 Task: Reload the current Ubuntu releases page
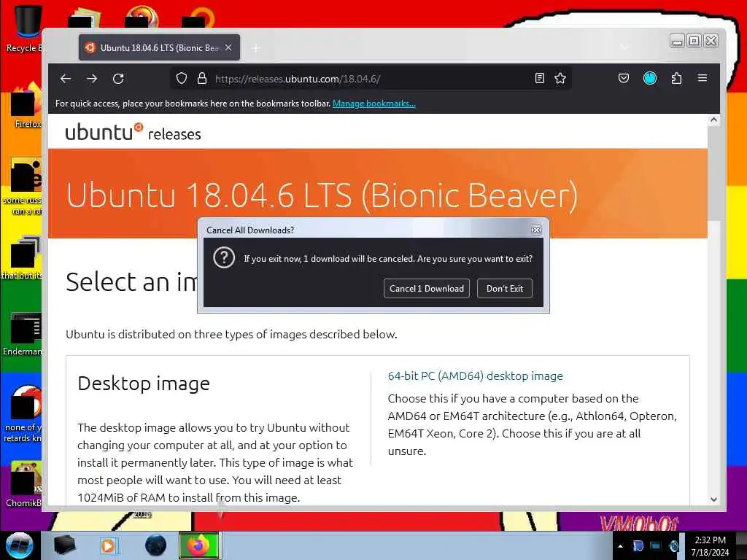tap(118, 79)
